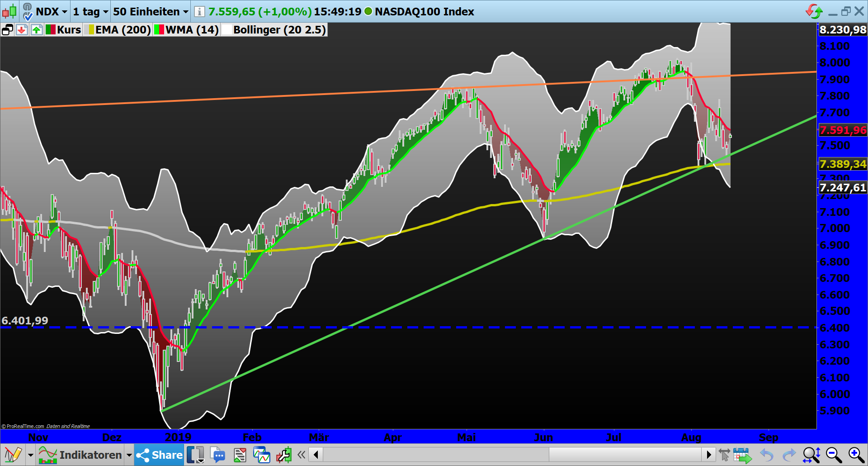The image size is (868, 466).
Task: Open the Kurs price settings label
Action: [x=69, y=30]
